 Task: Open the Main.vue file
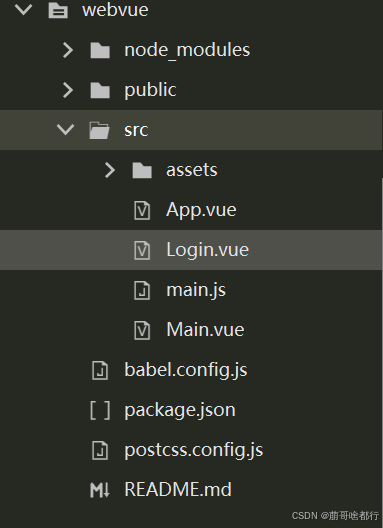(205, 330)
